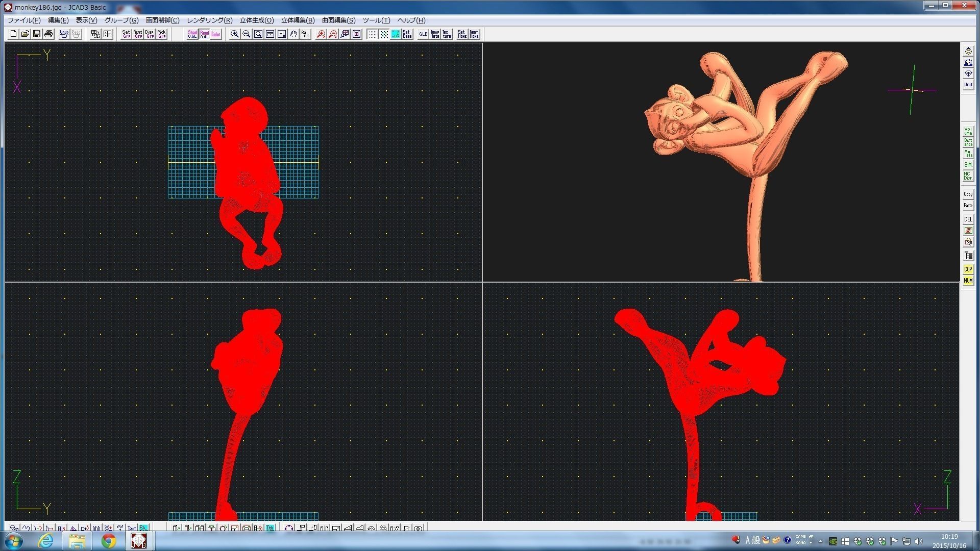The image size is (980, 551).
Task: Open the レンダリング(R) menu
Action: pos(209,20)
